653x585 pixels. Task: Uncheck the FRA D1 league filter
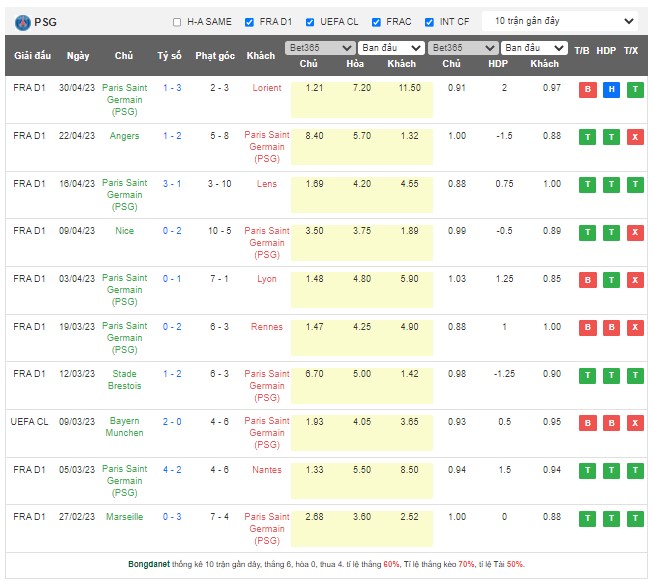[251, 22]
